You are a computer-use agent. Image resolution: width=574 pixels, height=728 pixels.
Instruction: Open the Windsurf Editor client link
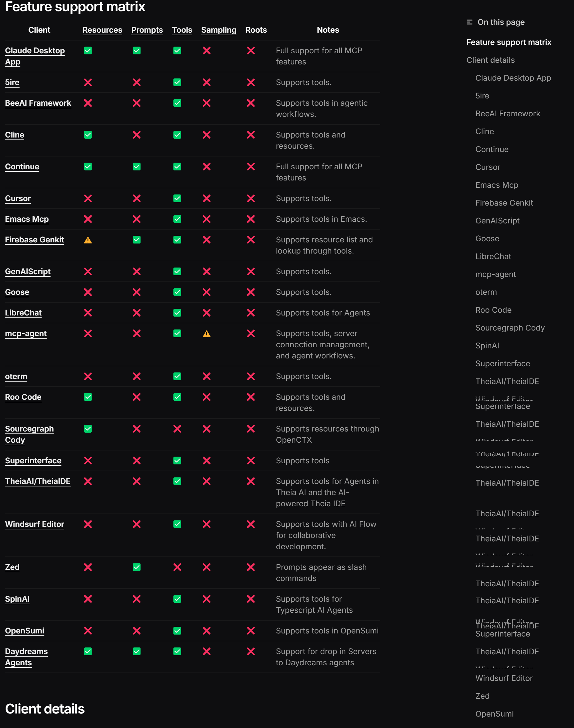tap(35, 524)
